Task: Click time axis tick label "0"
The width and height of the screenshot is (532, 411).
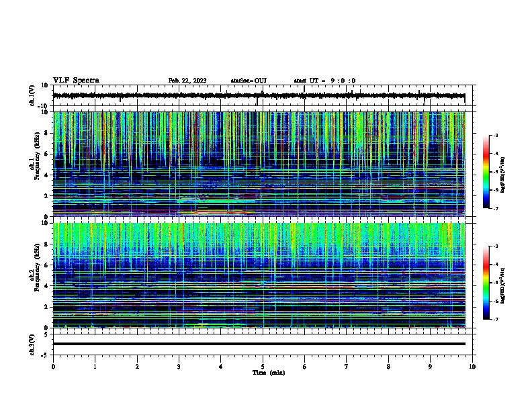Action: coord(53,367)
